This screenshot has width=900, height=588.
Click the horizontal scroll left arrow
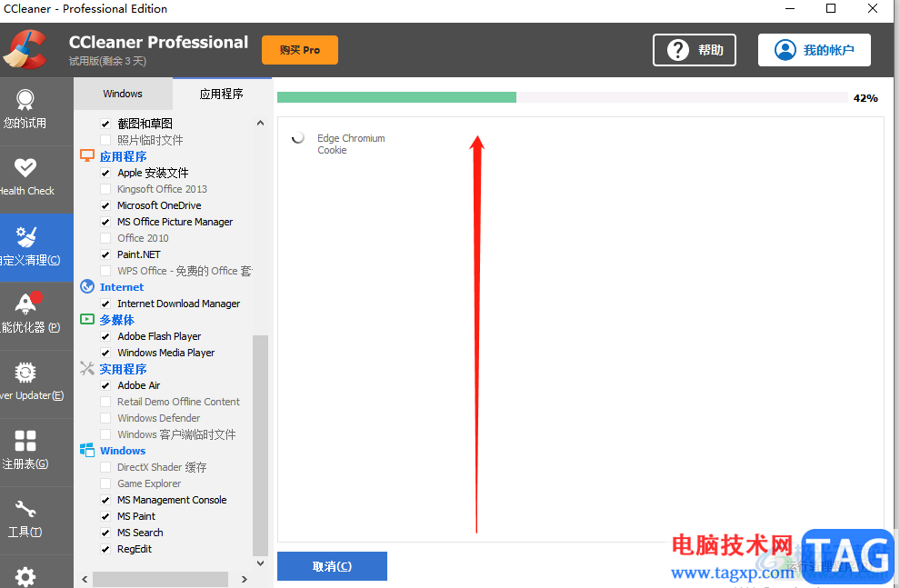85,579
